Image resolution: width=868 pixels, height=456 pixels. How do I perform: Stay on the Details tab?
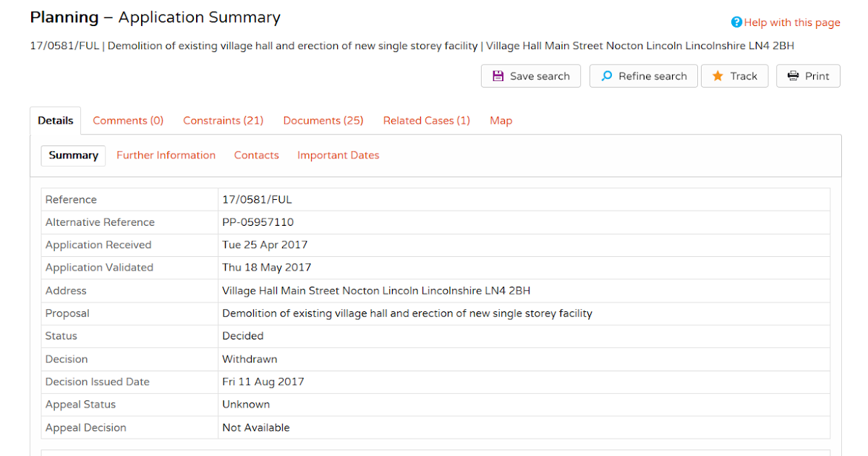click(55, 120)
